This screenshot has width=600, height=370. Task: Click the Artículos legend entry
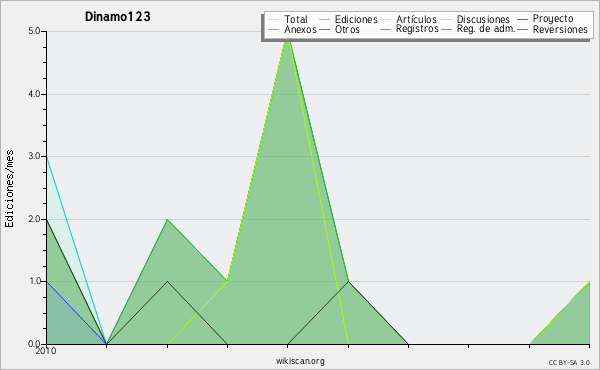[416, 20]
